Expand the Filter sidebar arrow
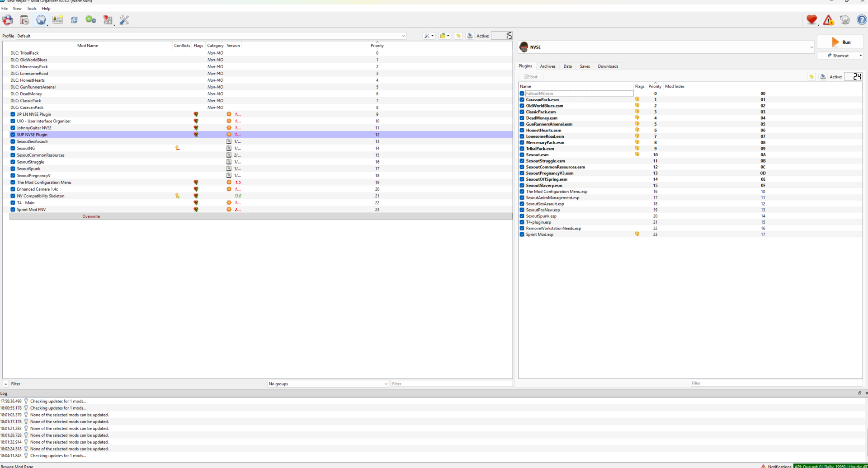Image resolution: width=868 pixels, height=468 pixels. [6, 384]
